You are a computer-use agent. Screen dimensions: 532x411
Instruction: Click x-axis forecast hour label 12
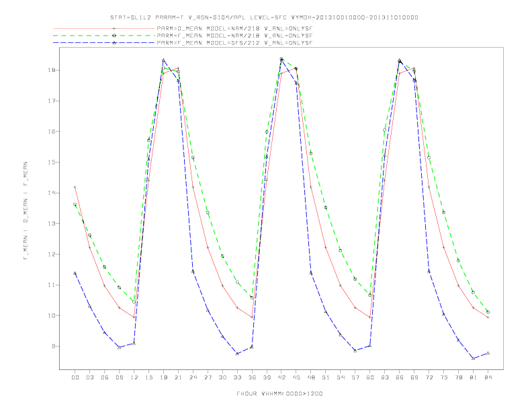click(134, 377)
